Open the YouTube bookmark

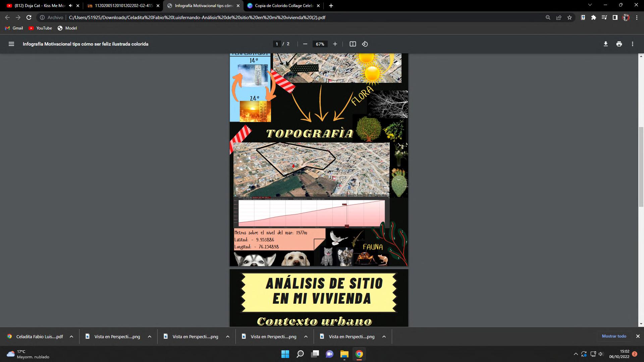coord(40,28)
